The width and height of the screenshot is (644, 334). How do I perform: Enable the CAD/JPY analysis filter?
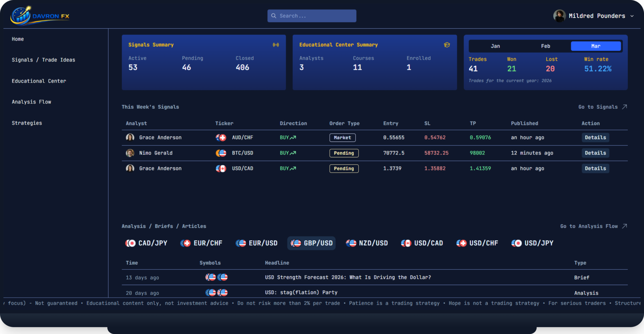coord(146,243)
